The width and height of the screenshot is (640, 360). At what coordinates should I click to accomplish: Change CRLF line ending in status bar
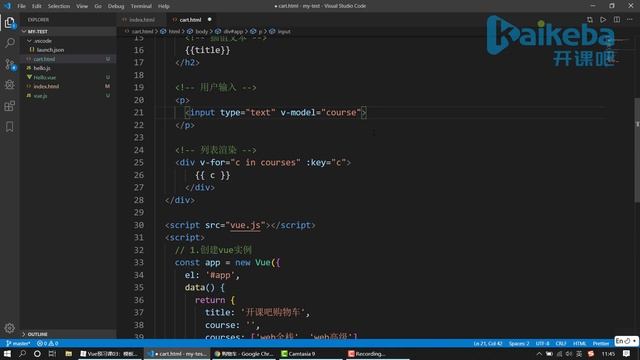(x=561, y=343)
